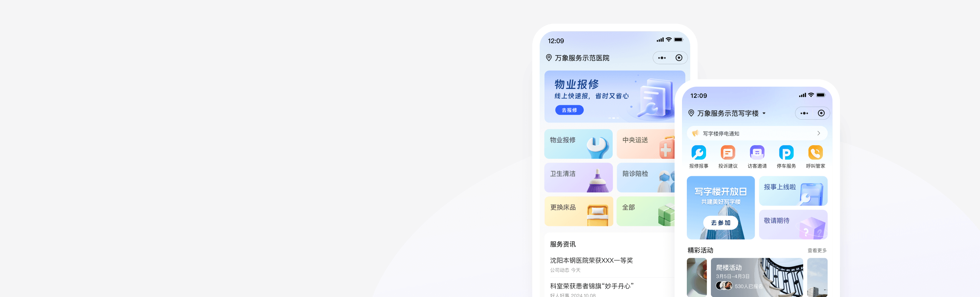This screenshot has height=297, width=980.
Task: Select the 陪诊陪检 service card
Action: coord(646,178)
